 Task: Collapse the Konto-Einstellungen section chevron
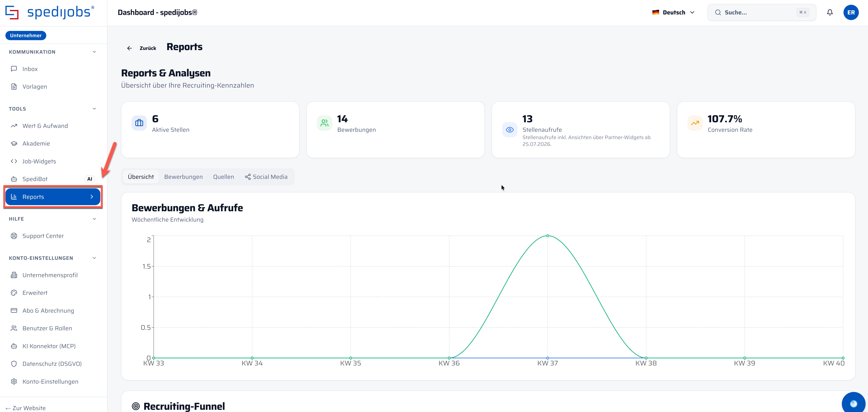(x=94, y=258)
